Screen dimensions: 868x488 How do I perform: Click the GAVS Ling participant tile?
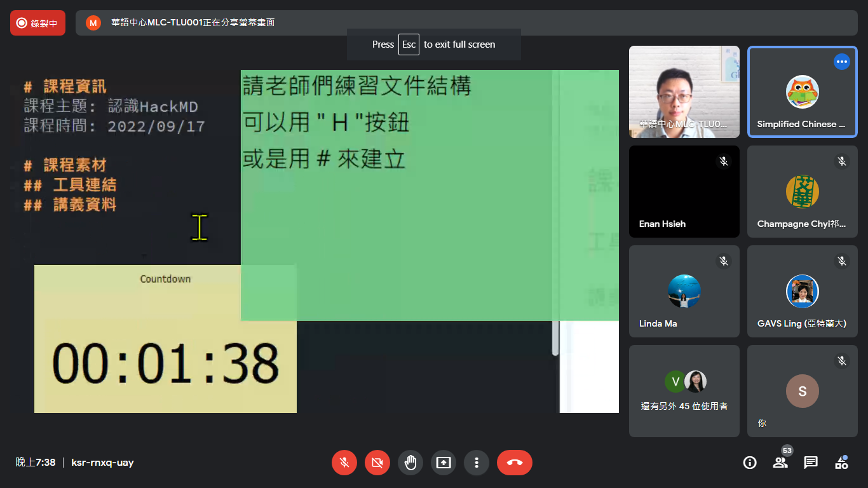pyautogui.click(x=802, y=291)
